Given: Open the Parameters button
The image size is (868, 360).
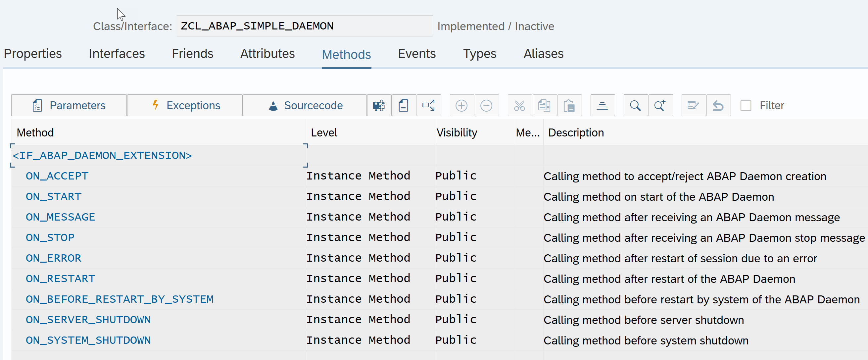Looking at the screenshot, I should pyautogui.click(x=69, y=106).
